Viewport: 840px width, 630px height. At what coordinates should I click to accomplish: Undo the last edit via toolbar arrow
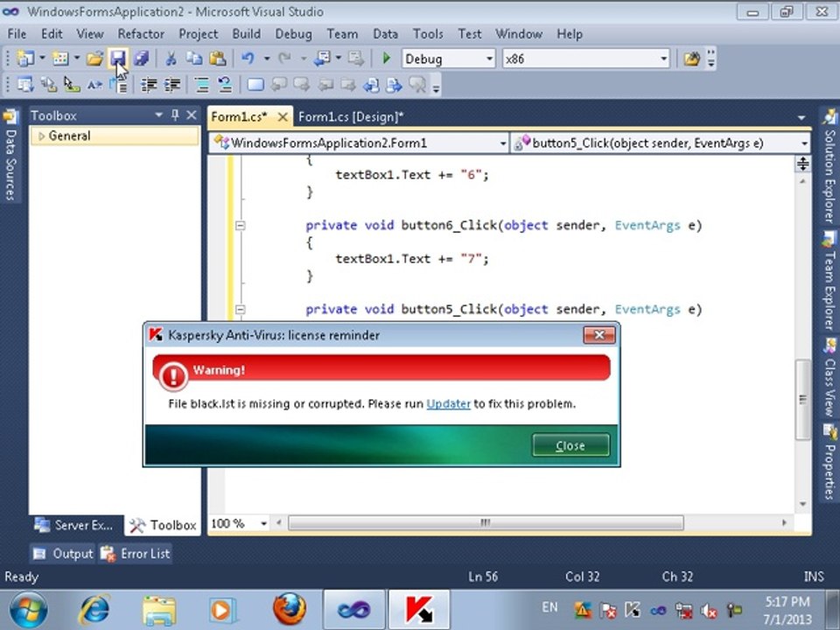pyautogui.click(x=248, y=59)
